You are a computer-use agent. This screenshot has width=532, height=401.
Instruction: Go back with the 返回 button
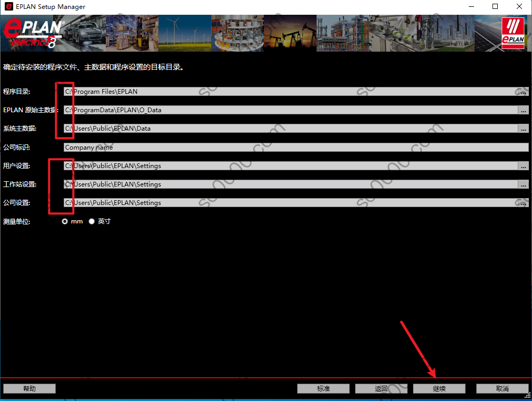(381, 388)
